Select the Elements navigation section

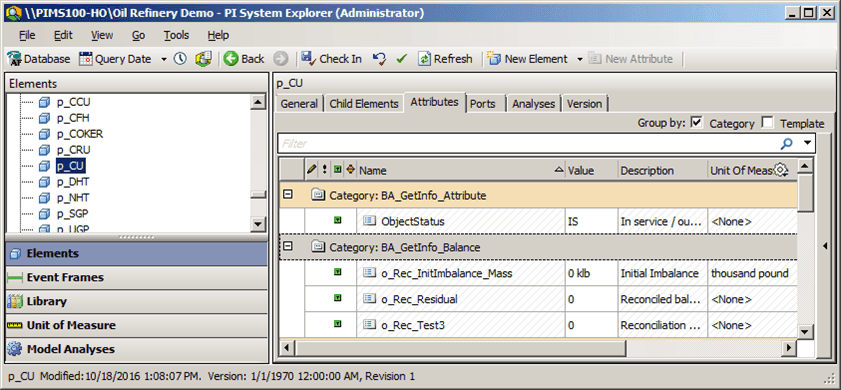tap(136, 253)
